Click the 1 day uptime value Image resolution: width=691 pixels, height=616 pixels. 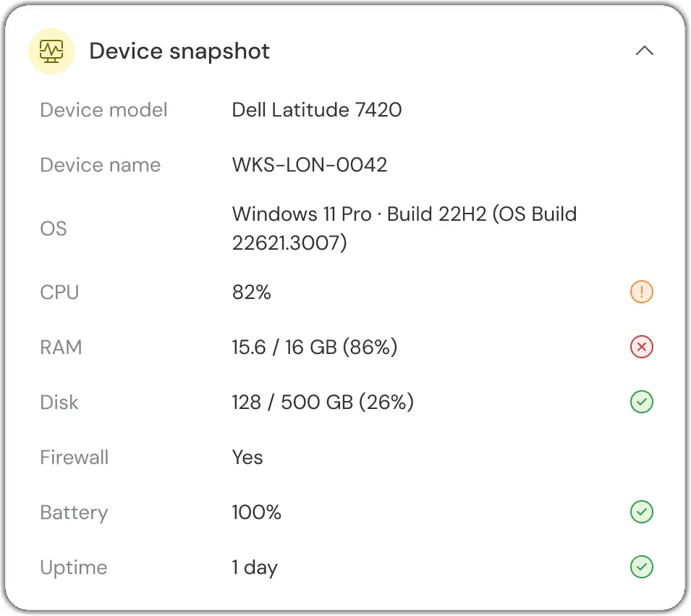coord(255,568)
